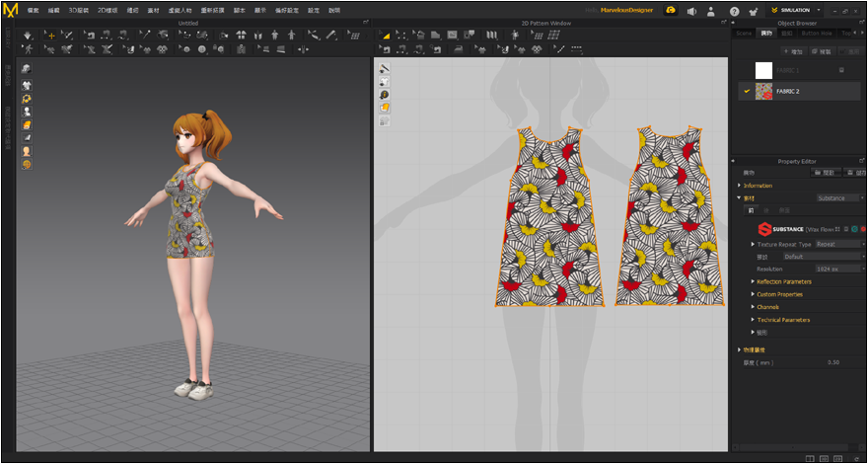Image resolution: width=868 pixels, height=464 pixels.
Task: Click the Marvelous Designer logo icon
Action: click(x=11, y=10)
